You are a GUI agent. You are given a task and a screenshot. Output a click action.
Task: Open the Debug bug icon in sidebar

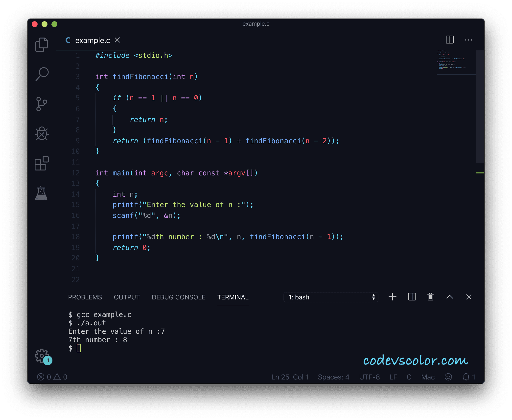[42, 134]
